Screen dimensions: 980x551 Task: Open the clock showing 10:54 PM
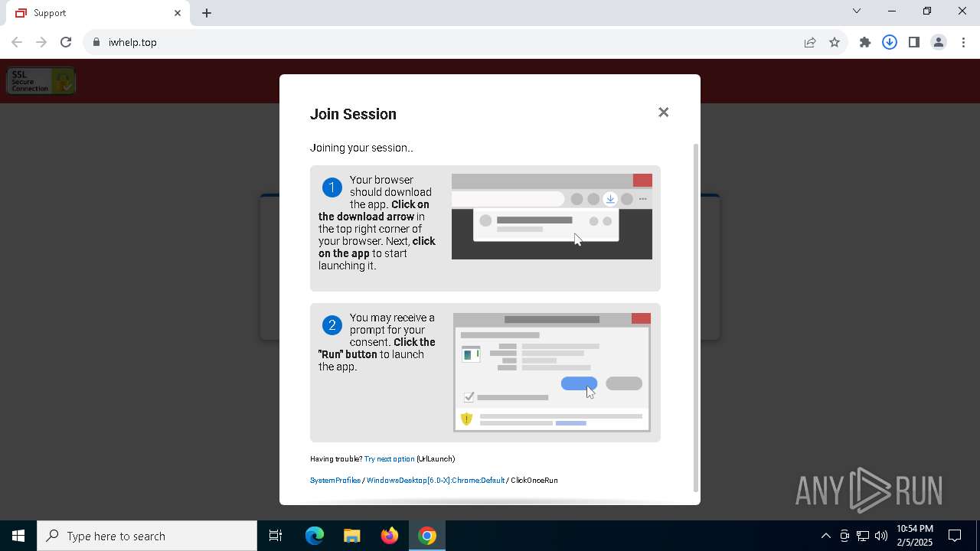tap(915, 536)
